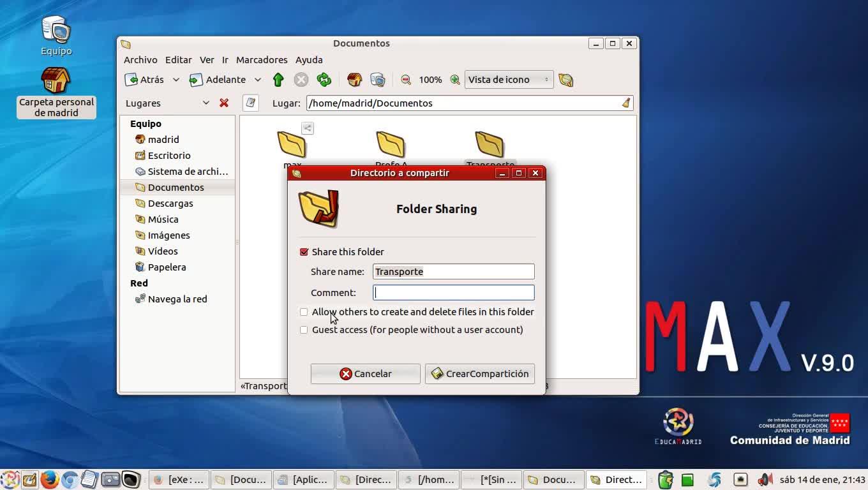Select Sistema de archivos in sidebar
This screenshot has width=868, height=490.
[x=177, y=172]
